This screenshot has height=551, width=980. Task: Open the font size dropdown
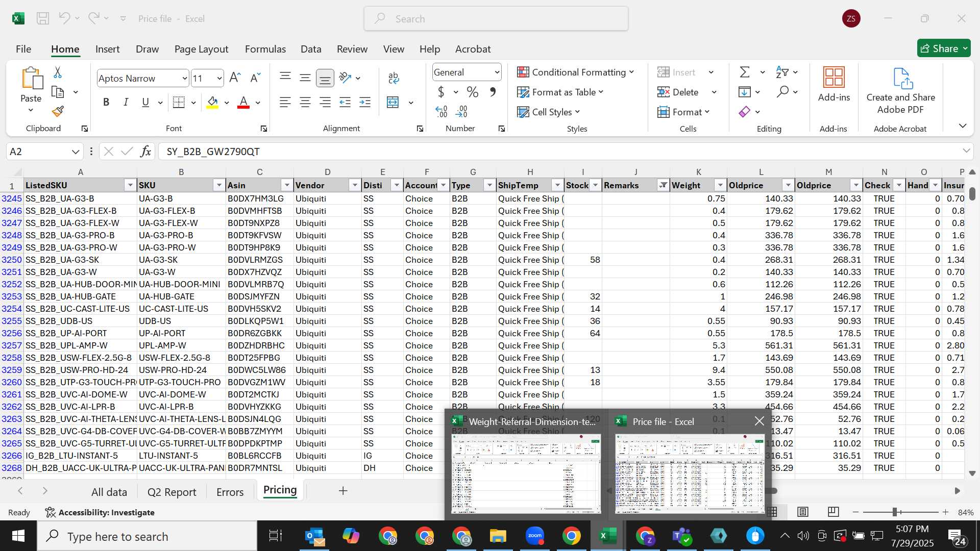[219, 78]
